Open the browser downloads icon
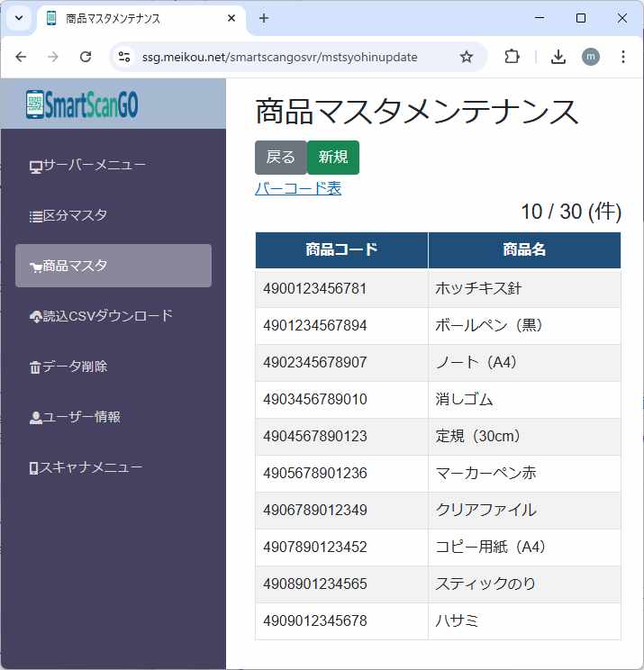The width and height of the screenshot is (644, 670). point(558,57)
